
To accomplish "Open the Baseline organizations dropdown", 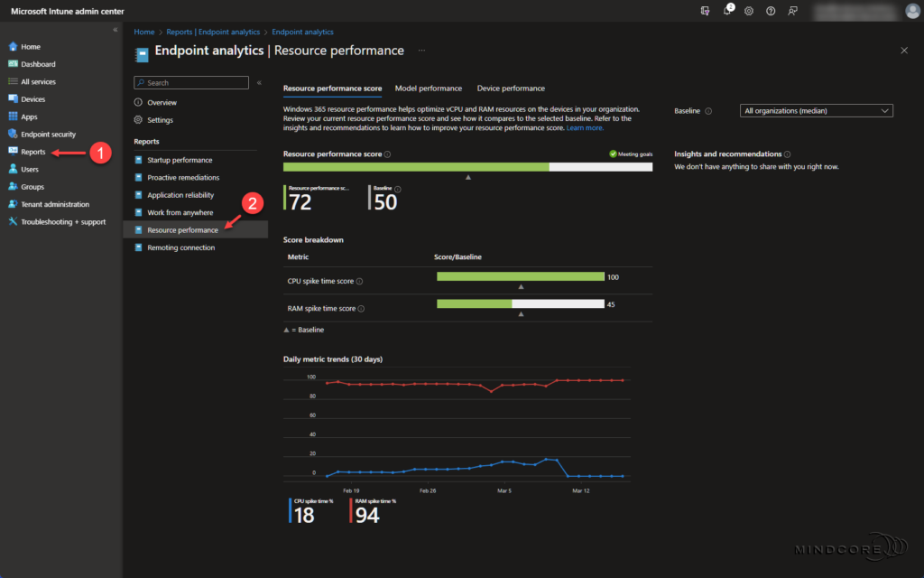I will click(x=816, y=110).
